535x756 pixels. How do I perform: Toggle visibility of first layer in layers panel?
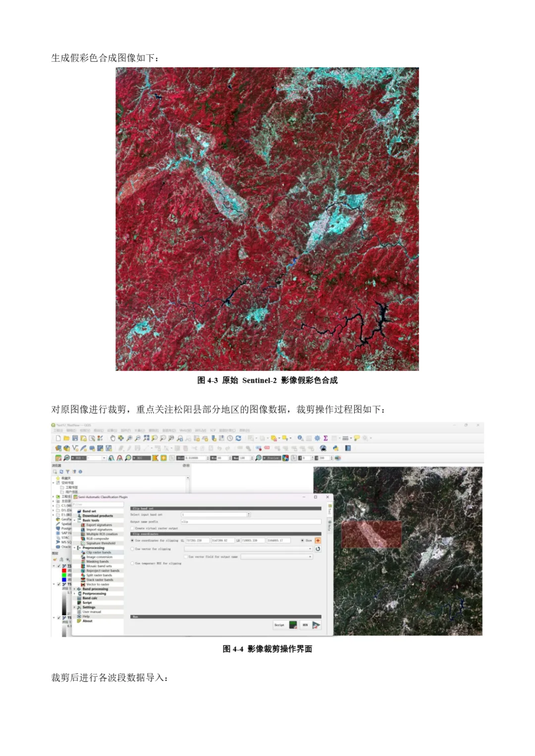tap(58, 566)
